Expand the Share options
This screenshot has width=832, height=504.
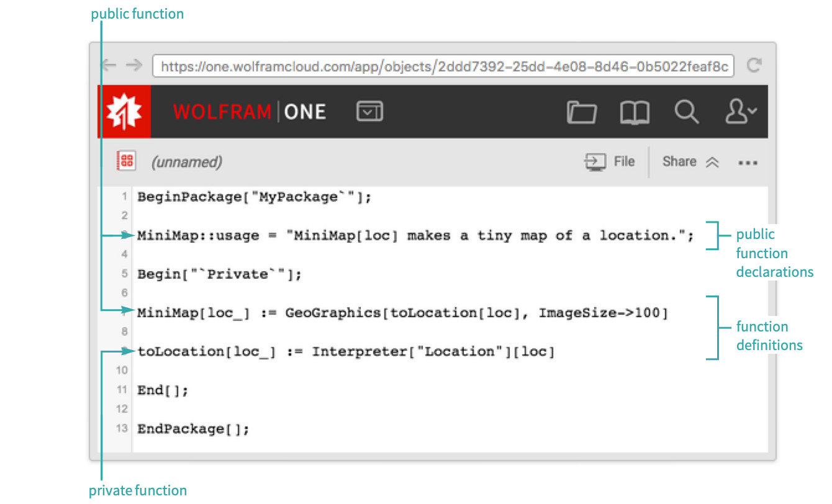(x=690, y=162)
